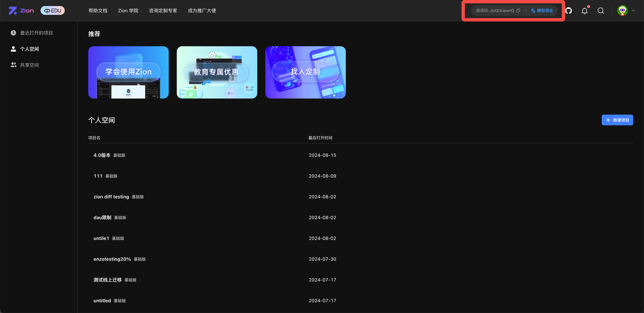Click the 新建项目 button
This screenshot has height=313, width=644.
point(617,120)
